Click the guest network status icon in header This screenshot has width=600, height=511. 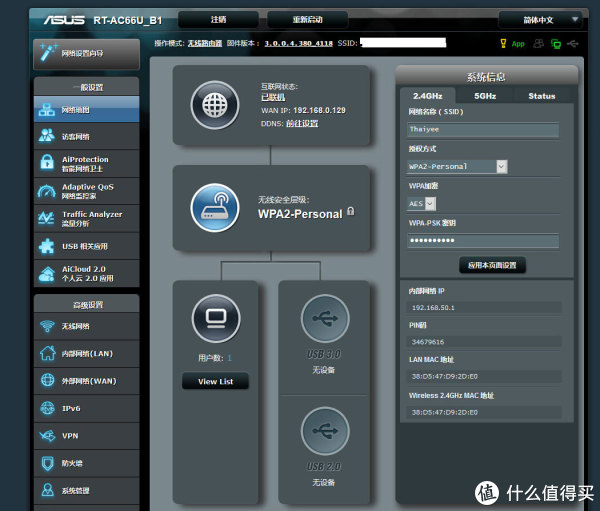coord(538,43)
